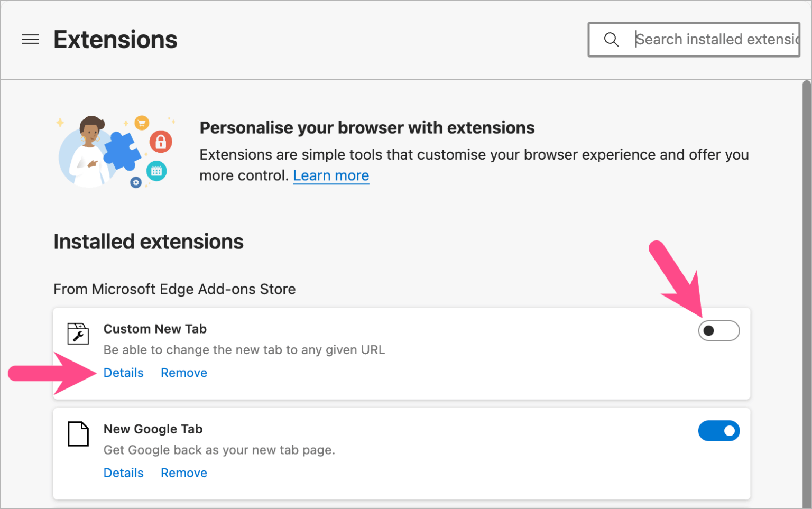Click the Installed extensions heading
The height and width of the screenshot is (509, 812).
click(149, 242)
